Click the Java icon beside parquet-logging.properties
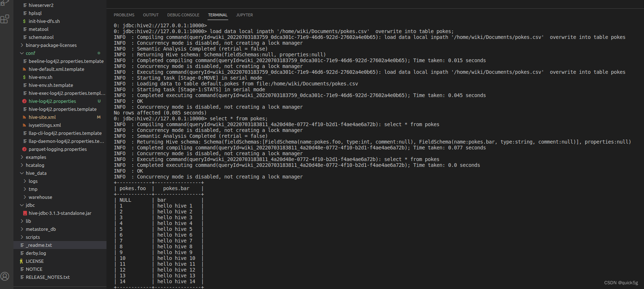 pyautogui.click(x=24, y=149)
